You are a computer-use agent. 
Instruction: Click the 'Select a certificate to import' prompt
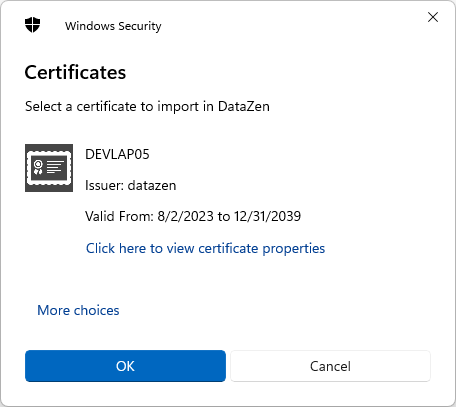coord(147,107)
